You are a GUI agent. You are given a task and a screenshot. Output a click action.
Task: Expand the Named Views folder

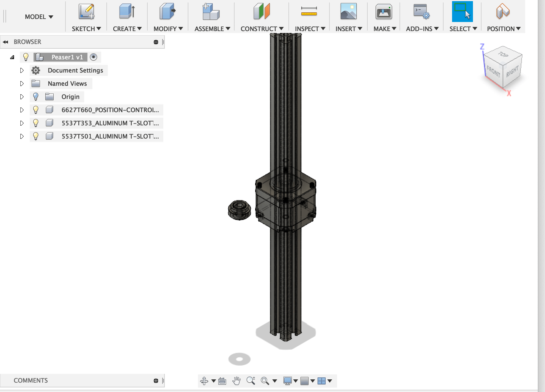pyautogui.click(x=22, y=84)
